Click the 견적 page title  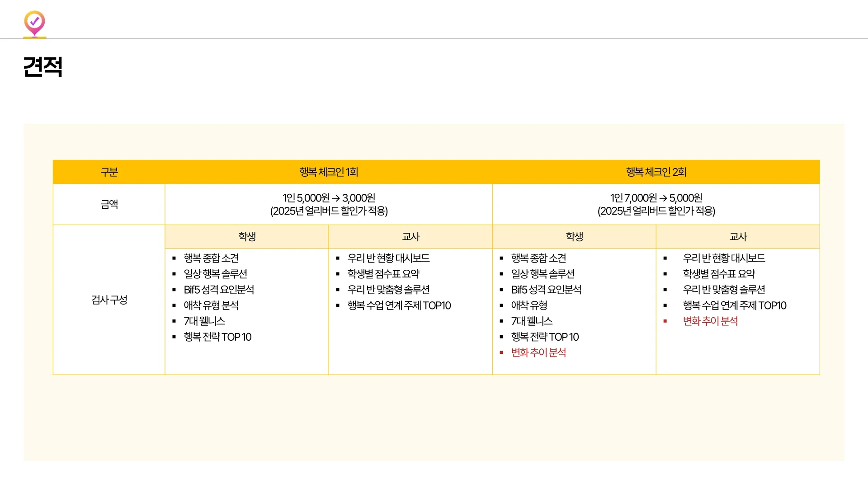[43, 67]
